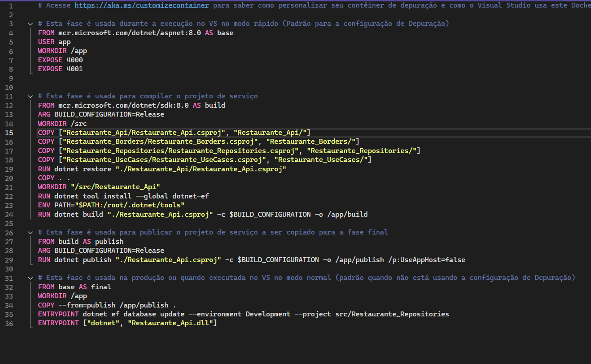591x364 pixels.
Task: Click the 'FROM base AS final' line
Action: click(x=75, y=287)
